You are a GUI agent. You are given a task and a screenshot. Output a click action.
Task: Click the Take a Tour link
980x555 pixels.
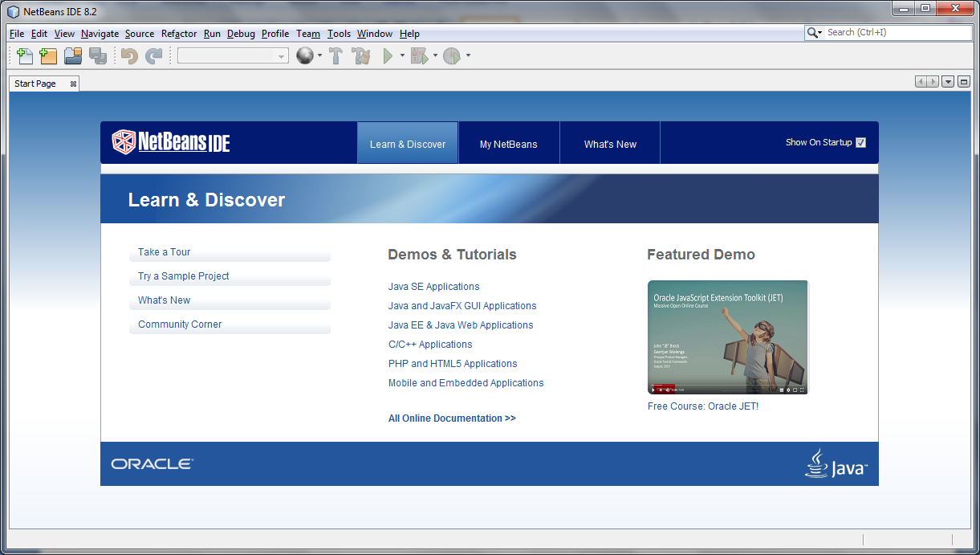[164, 252]
